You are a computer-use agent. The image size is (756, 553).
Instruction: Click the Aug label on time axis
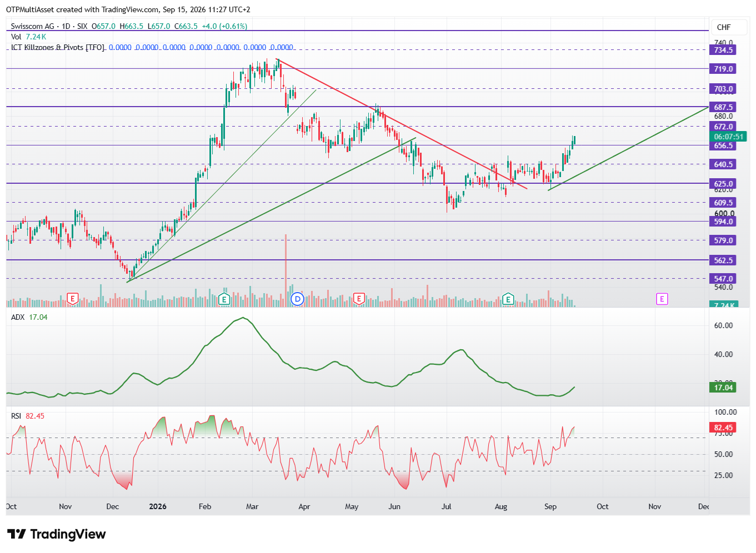[501, 506]
